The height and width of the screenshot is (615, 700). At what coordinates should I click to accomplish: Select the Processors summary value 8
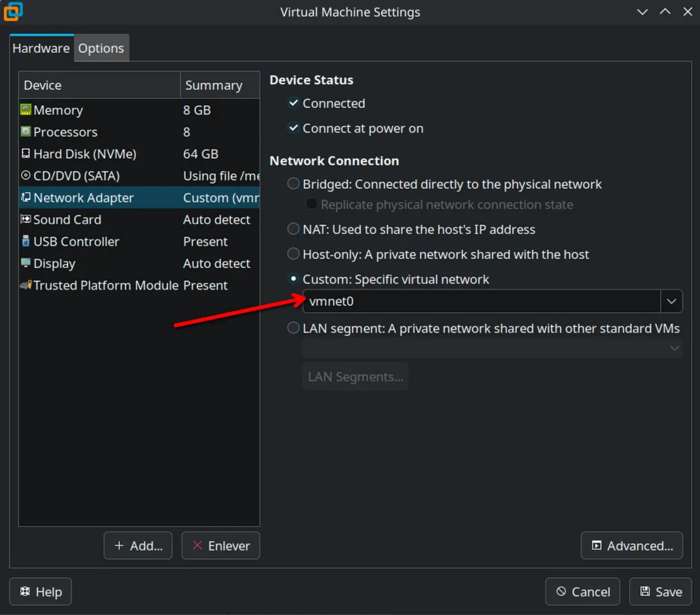pyautogui.click(x=187, y=131)
